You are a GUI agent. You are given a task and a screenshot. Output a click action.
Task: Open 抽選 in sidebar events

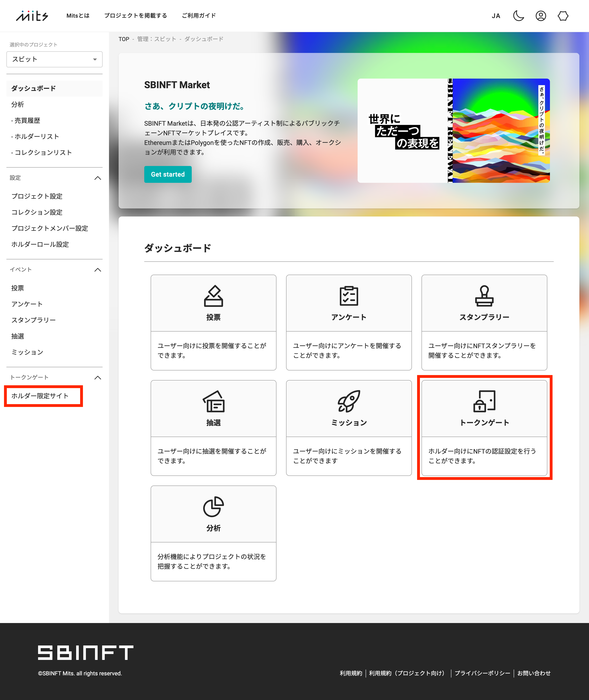coord(18,336)
